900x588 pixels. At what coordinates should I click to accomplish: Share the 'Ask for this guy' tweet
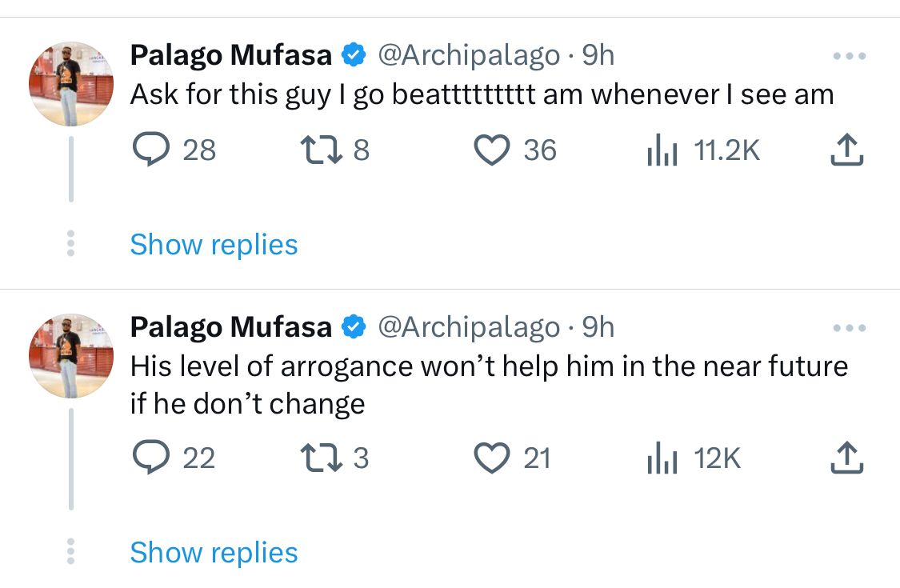tap(846, 150)
